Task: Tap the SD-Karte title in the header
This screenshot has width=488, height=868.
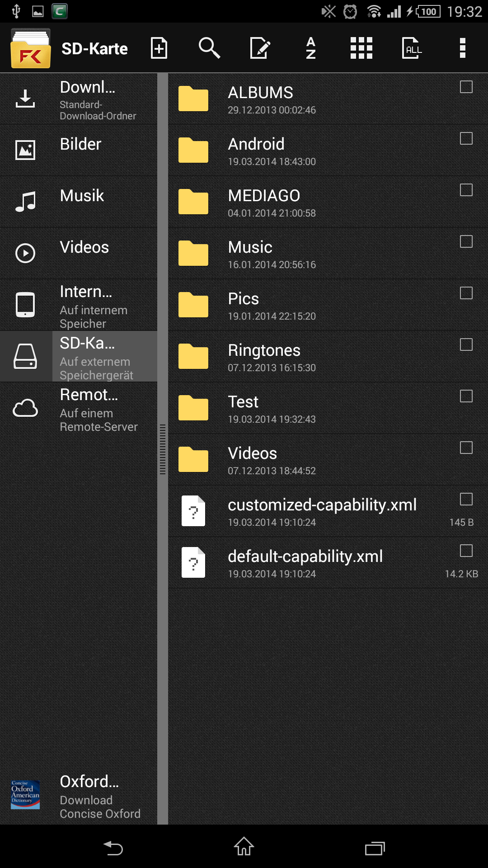Action: point(94,49)
